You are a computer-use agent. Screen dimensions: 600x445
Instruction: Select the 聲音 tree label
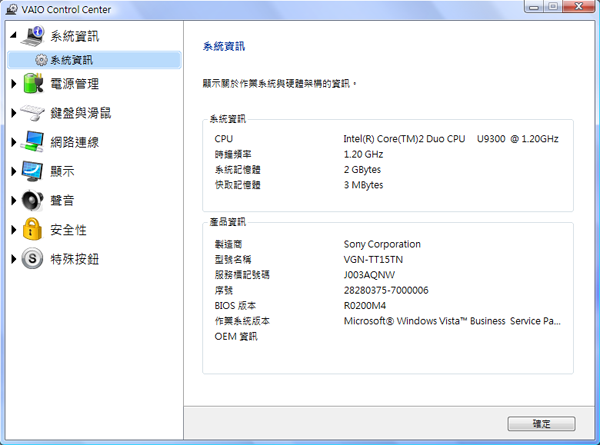pos(62,200)
